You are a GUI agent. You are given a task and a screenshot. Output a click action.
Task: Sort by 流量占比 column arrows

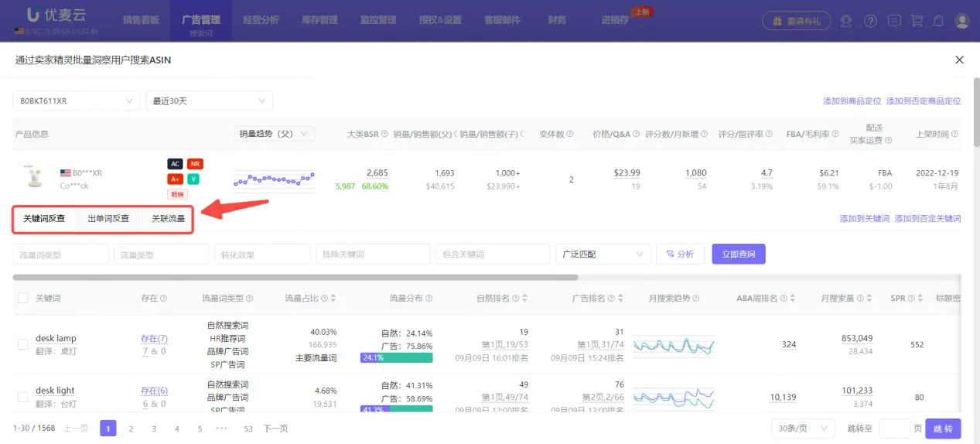pyautogui.click(x=333, y=298)
